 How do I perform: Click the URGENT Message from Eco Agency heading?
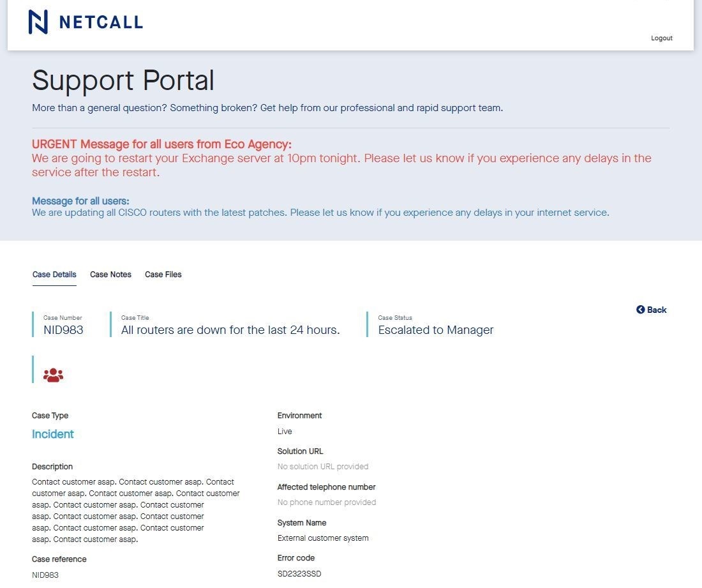coord(161,144)
